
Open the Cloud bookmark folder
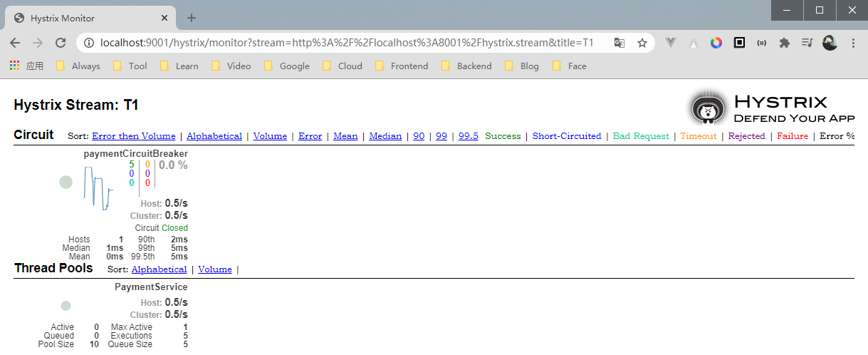pyautogui.click(x=343, y=66)
